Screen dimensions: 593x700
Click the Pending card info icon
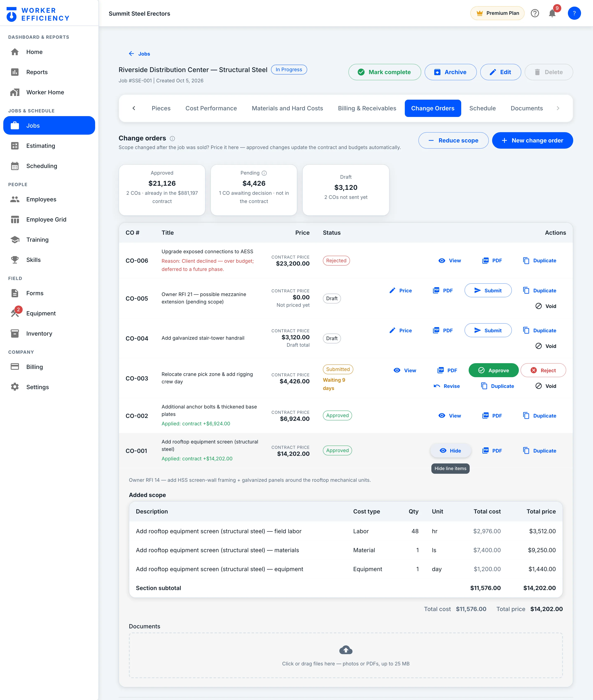pos(264,173)
